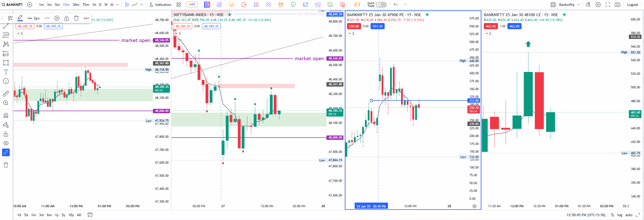Open more options in drawing toolbar
The width and height of the screenshot is (644, 220).
86,18
